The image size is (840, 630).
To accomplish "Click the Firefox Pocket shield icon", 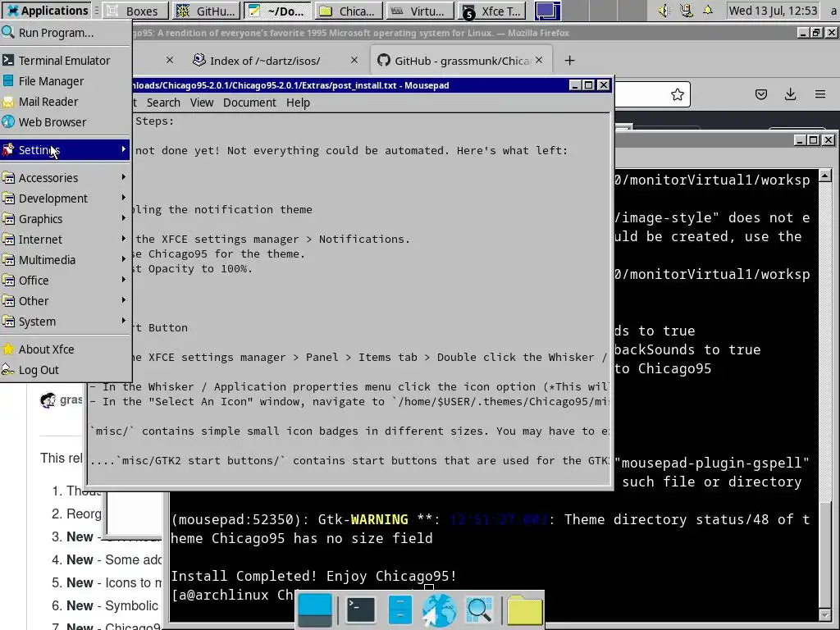I will [760, 95].
